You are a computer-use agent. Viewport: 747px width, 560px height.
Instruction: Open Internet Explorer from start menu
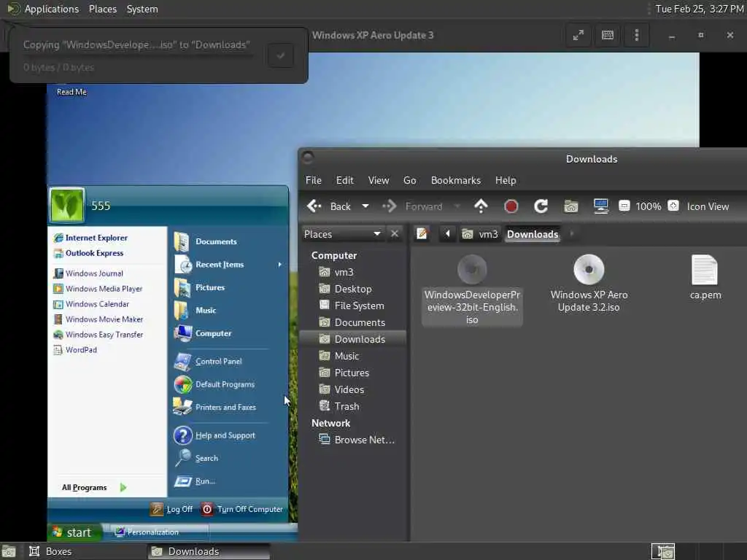coord(90,238)
